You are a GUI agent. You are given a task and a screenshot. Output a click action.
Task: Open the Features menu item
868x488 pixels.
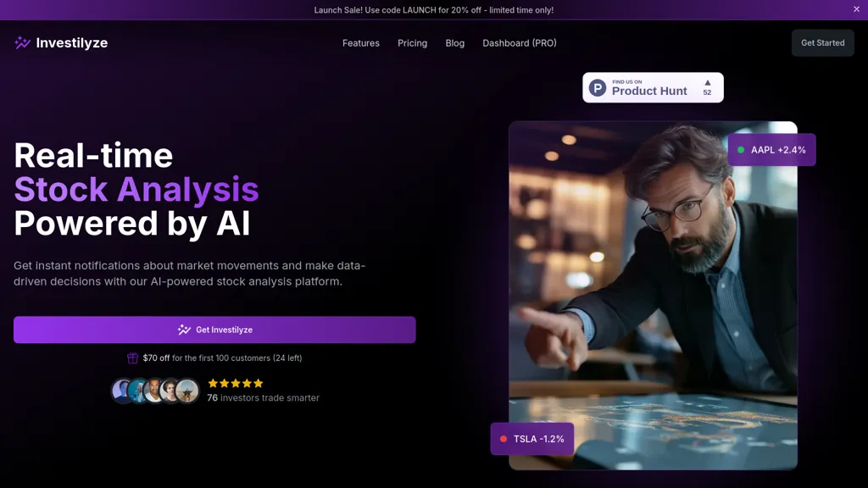361,43
